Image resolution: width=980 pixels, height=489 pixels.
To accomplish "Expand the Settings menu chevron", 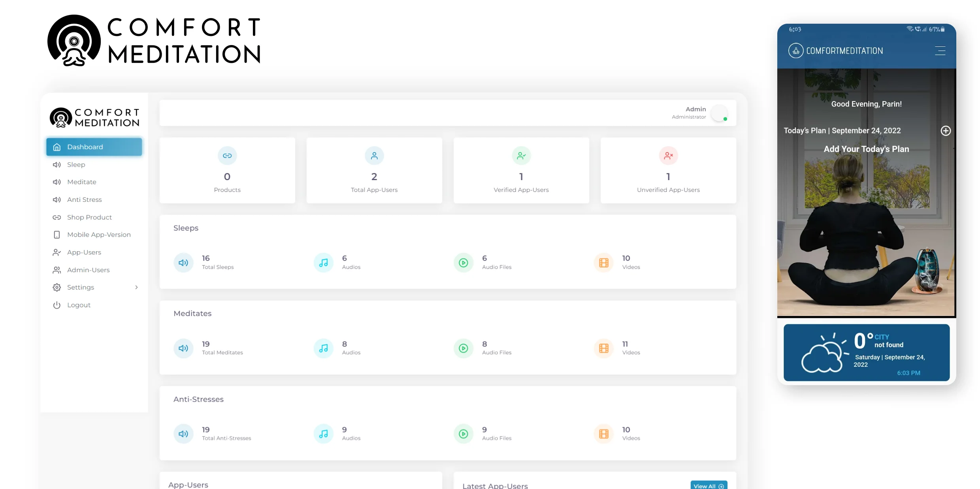I will (x=136, y=288).
